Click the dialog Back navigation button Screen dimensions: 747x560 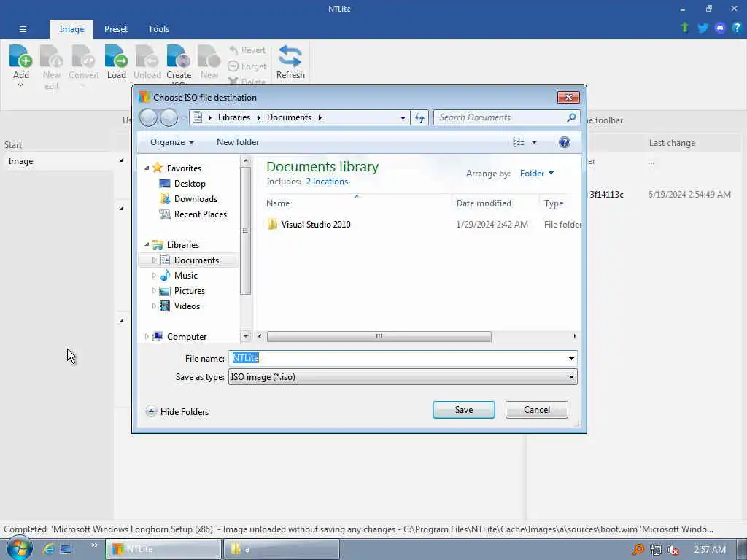(x=148, y=117)
